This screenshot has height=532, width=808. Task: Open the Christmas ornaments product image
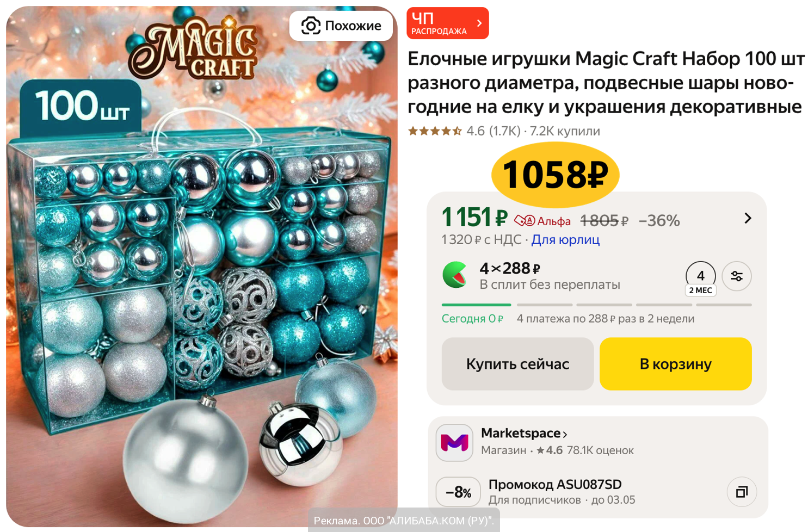coord(202,267)
